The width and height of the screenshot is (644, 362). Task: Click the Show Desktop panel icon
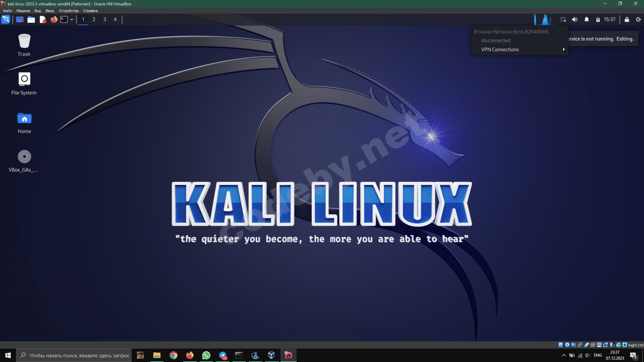click(x=20, y=19)
